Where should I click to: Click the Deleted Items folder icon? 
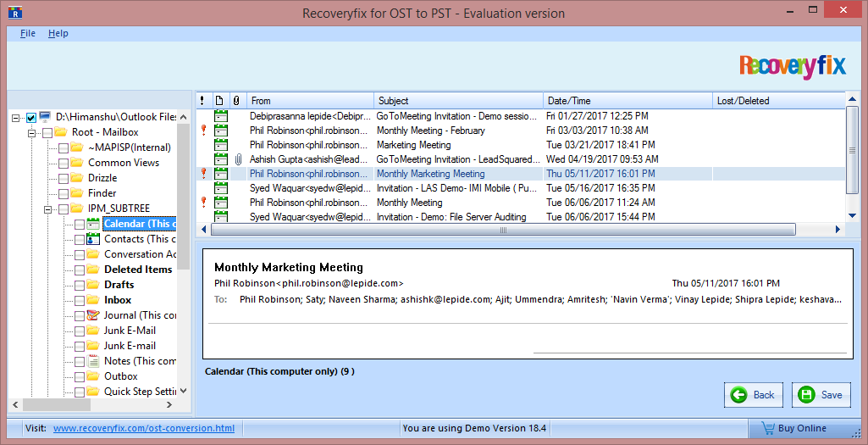coord(93,270)
